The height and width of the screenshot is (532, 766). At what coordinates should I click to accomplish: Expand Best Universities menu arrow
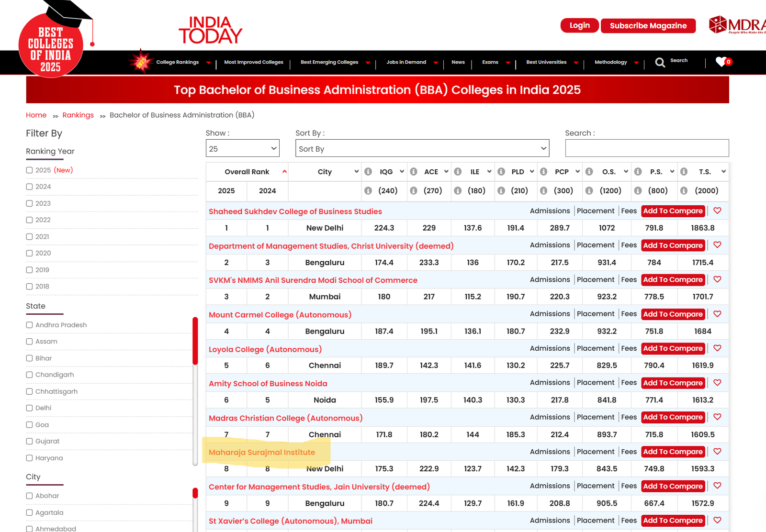click(576, 63)
